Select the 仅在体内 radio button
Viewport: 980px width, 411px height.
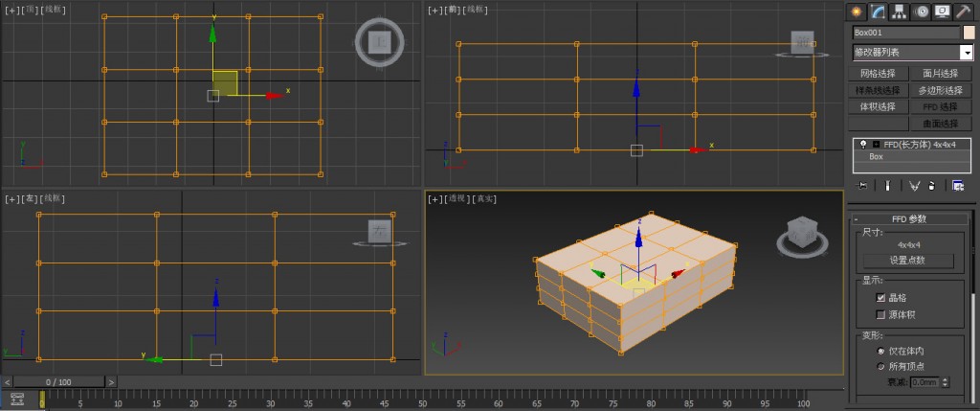tap(881, 351)
